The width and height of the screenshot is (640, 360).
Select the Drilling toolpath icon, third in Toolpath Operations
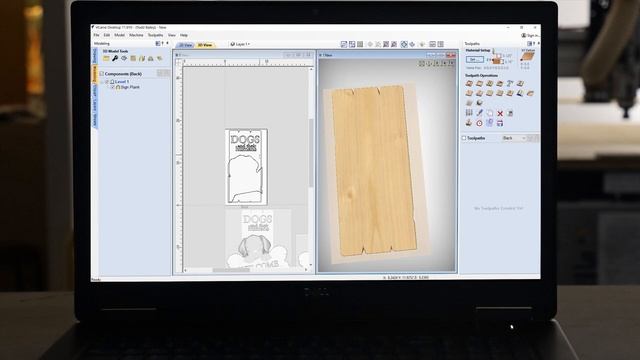click(x=490, y=83)
